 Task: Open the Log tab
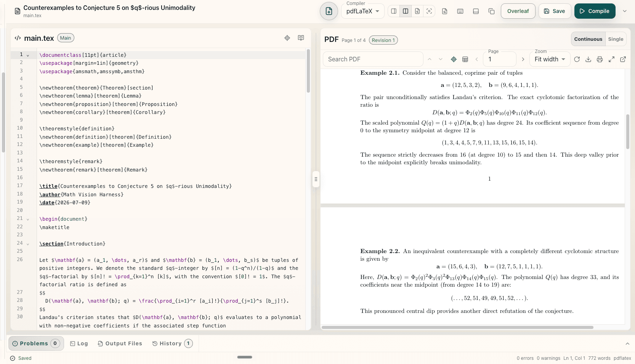pyautogui.click(x=79, y=343)
